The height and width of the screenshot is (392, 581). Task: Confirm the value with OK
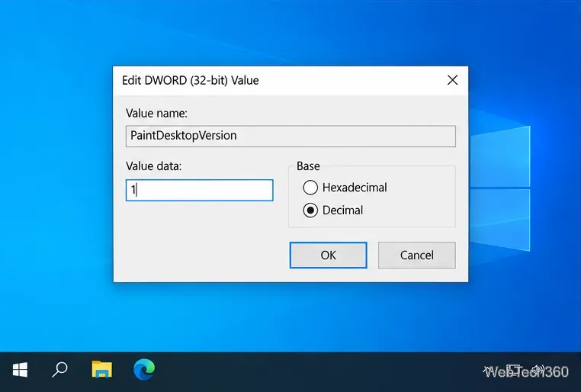[329, 255]
